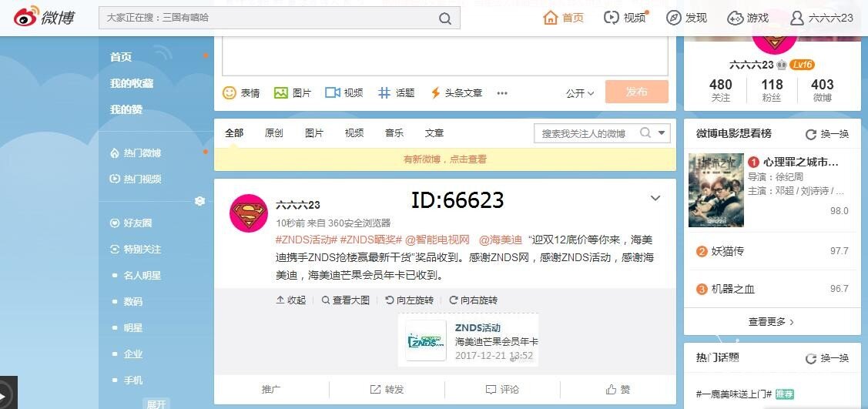Open 视频 in top navigation

coord(625,18)
